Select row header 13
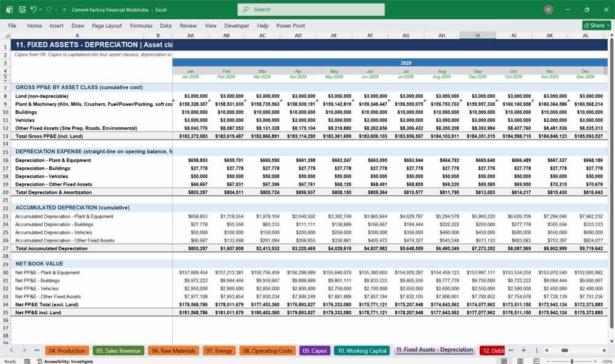 [x=6, y=136]
